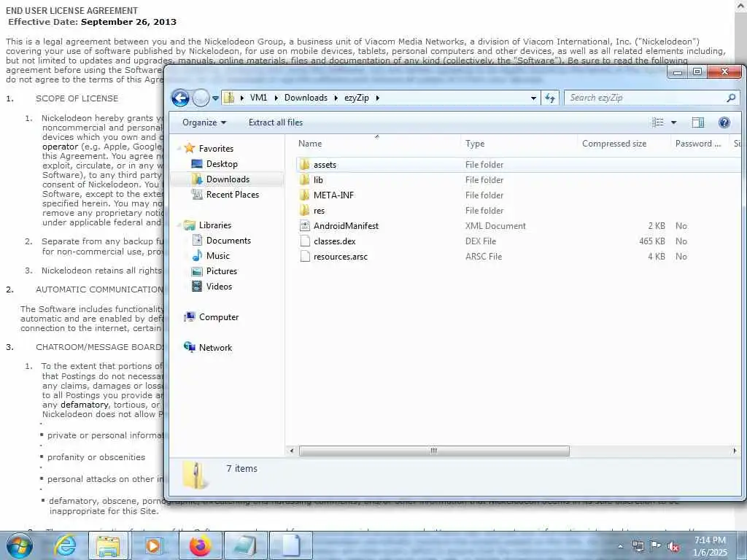Viewport: 747px width, 560px height.
Task: Click the XML Document type text
Action: [495, 226]
